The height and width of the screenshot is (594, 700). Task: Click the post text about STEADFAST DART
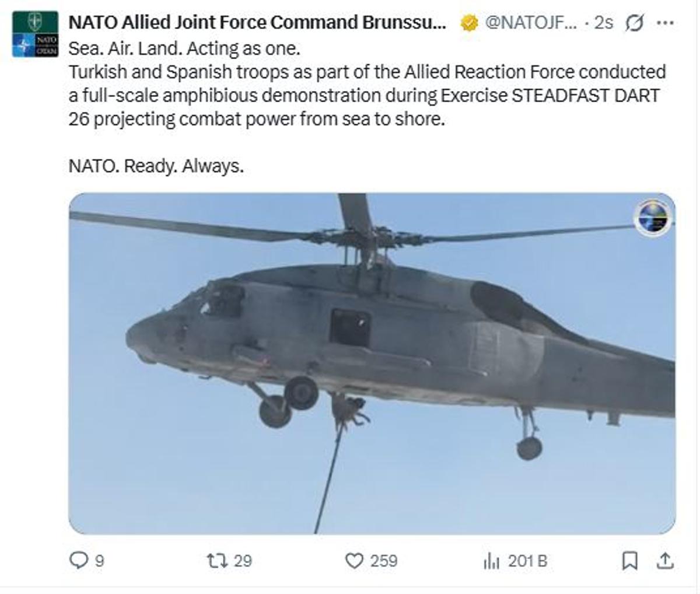(x=366, y=96)
